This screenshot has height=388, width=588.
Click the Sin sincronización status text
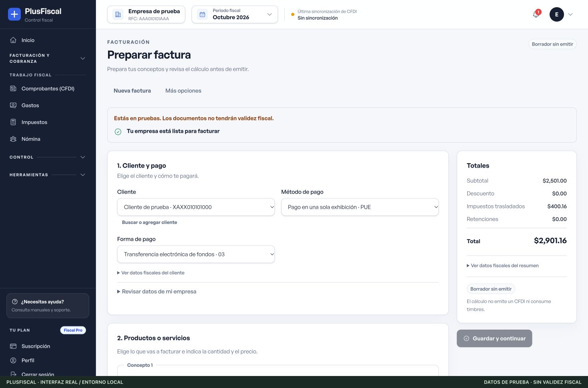(x=318, y=18)
